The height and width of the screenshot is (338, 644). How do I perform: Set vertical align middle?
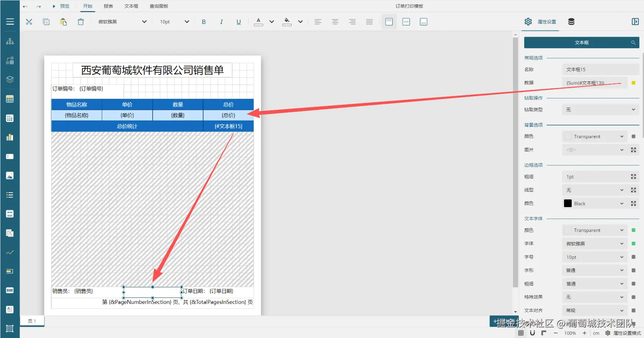[x=406, y=22]
